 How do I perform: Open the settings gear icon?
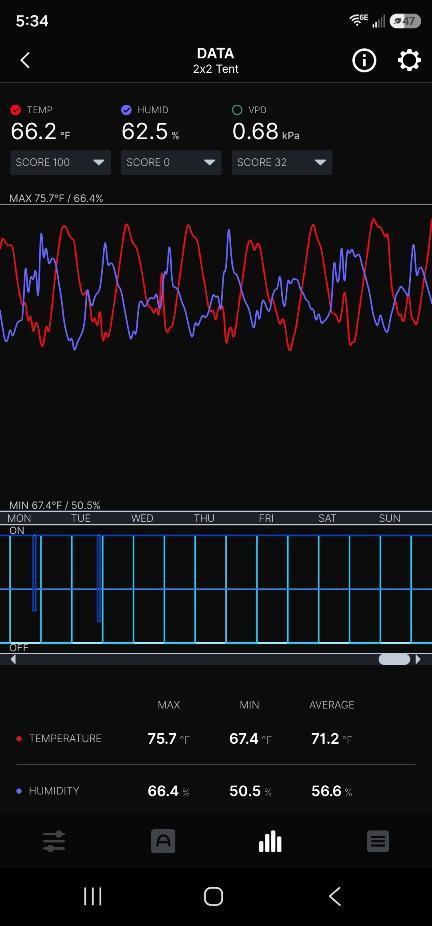(409, 60)
